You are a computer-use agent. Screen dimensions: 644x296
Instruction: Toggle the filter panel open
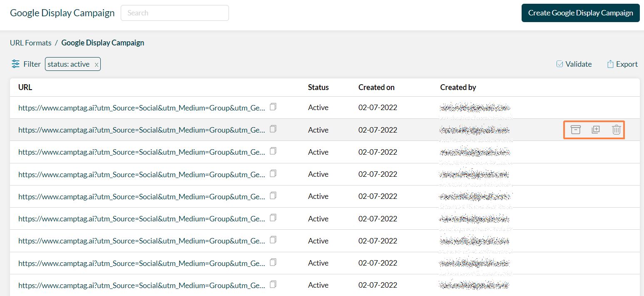[26, 64]
